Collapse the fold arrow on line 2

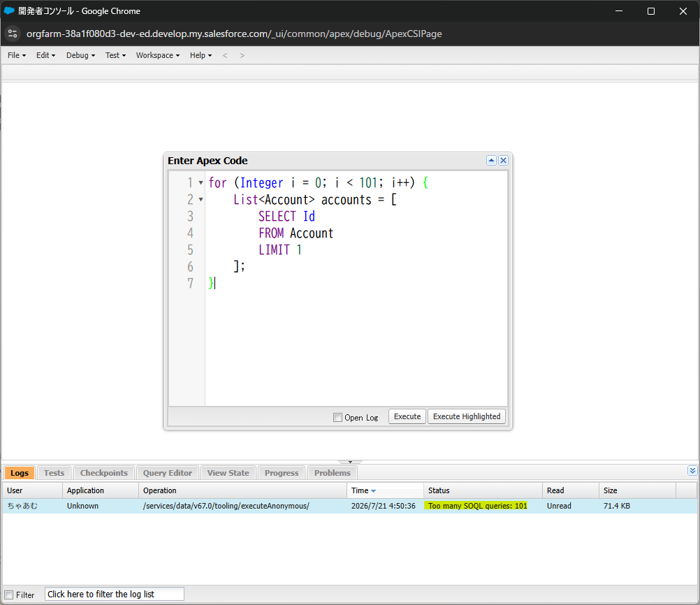(x=201, y=200)
